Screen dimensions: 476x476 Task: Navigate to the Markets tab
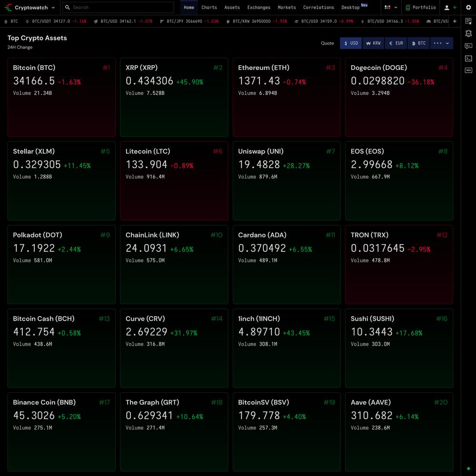pyautogui.click(x=287, y=7)
